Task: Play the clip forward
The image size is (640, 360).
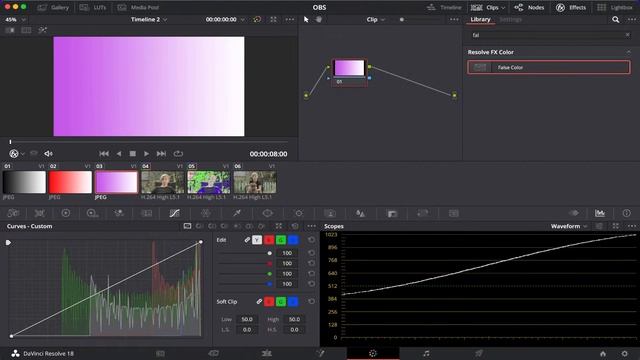Action: (x=146, y=153)
